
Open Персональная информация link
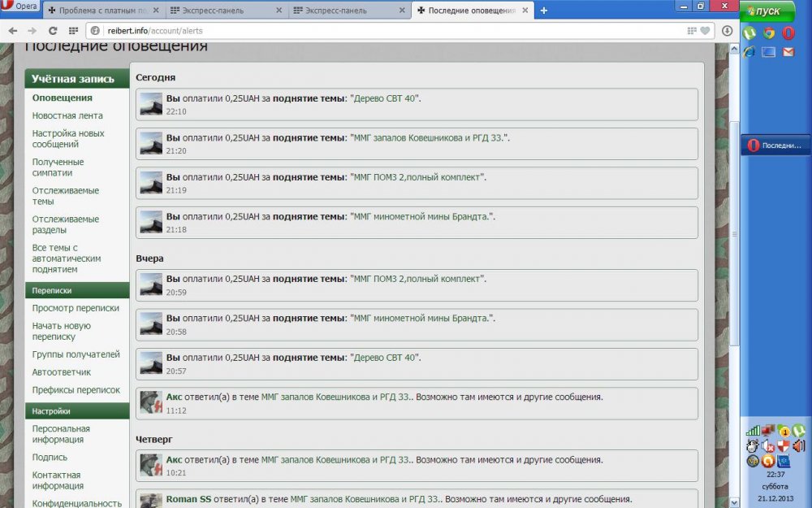pyautogui.click(x=61, y=434)
